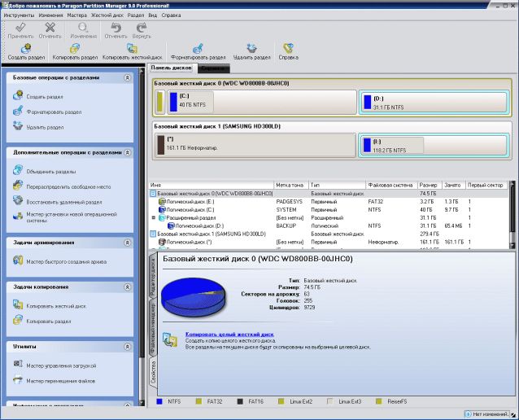The height and width of the screenshot is (420, 519).
Task: Open the Раздел menu
Action: pyautogui.click(x=136, y=15)
